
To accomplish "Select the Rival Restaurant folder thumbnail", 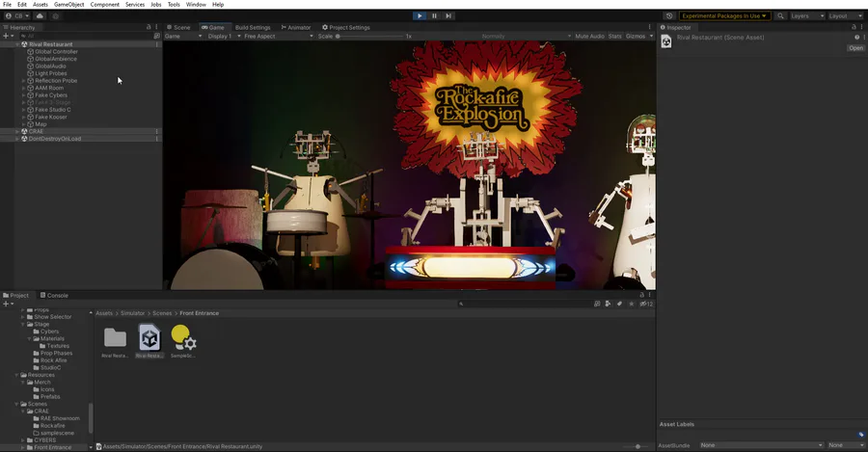I will [115, 342].
